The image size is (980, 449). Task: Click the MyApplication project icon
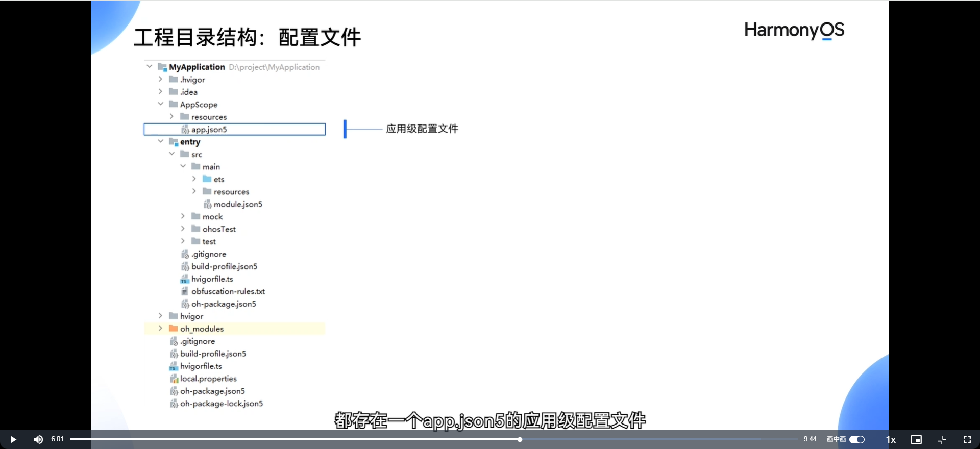click(x=162, y=67)
